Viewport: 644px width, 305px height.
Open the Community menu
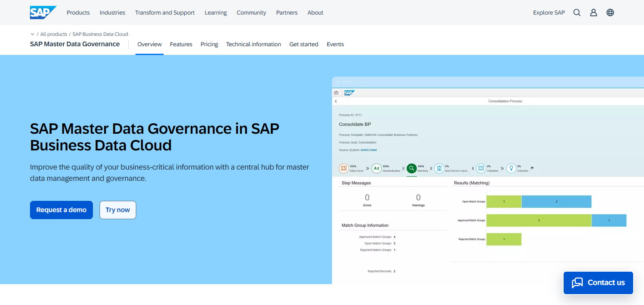point(252,12)
